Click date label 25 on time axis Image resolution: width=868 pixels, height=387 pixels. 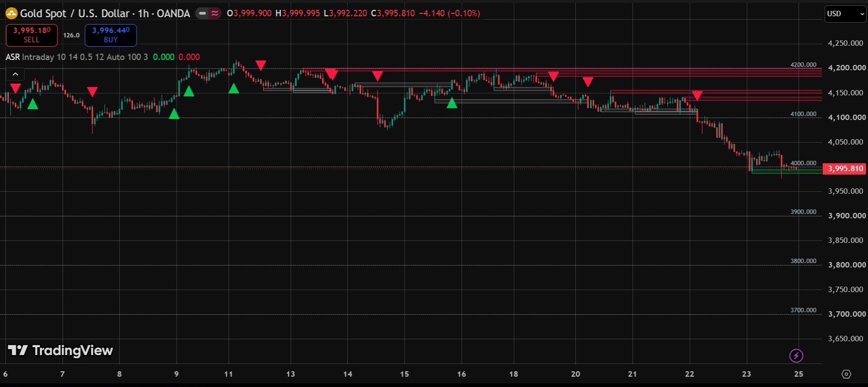pyautogui.click(x=799, y=374)
